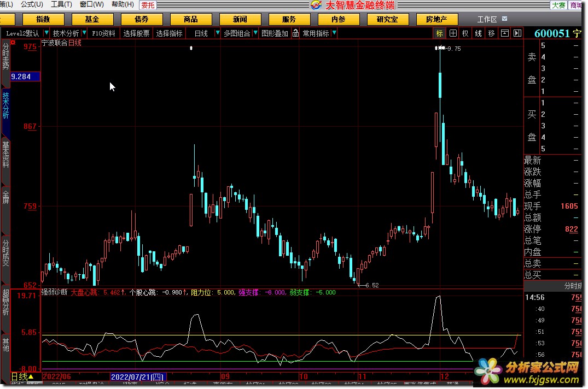Click the 9.284 price cursor label
Viewport: 588px width, 389px height.
pos(25,76)
